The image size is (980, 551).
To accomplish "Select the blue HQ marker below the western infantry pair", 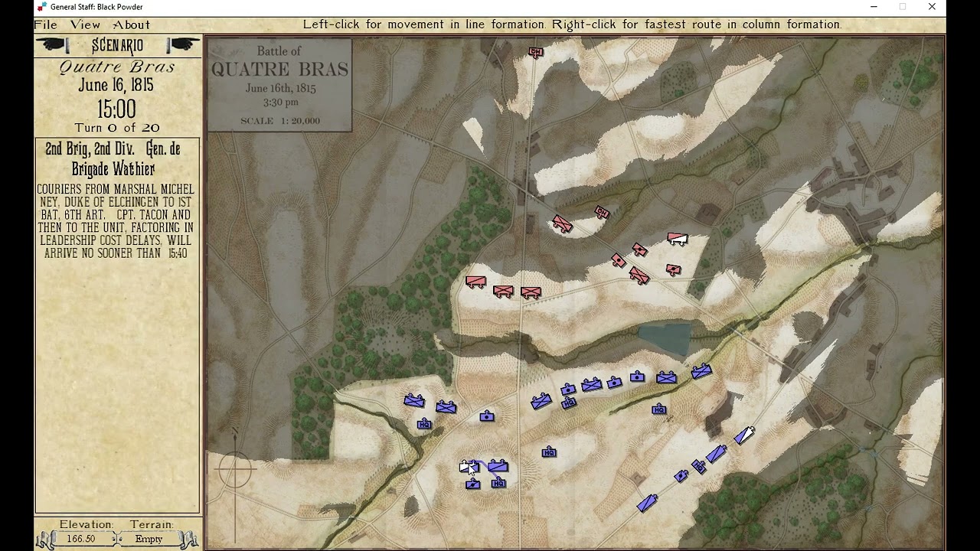I will 424,424.
